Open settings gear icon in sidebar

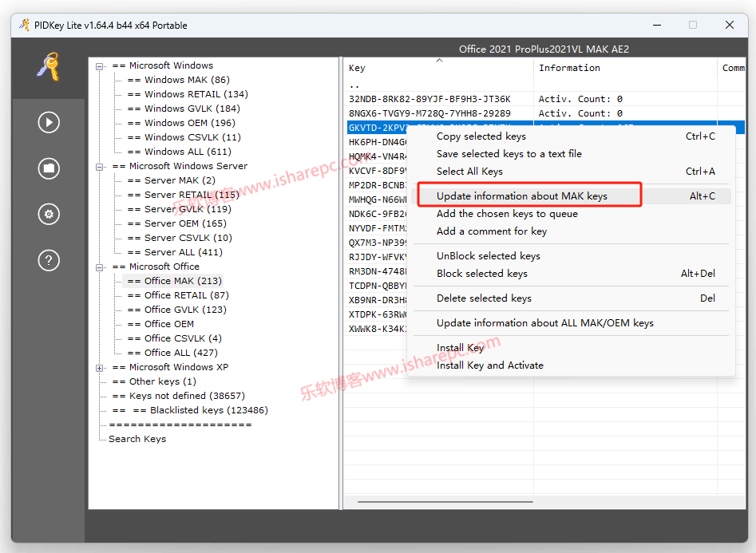pyautogui.click(x=49, y=214)
